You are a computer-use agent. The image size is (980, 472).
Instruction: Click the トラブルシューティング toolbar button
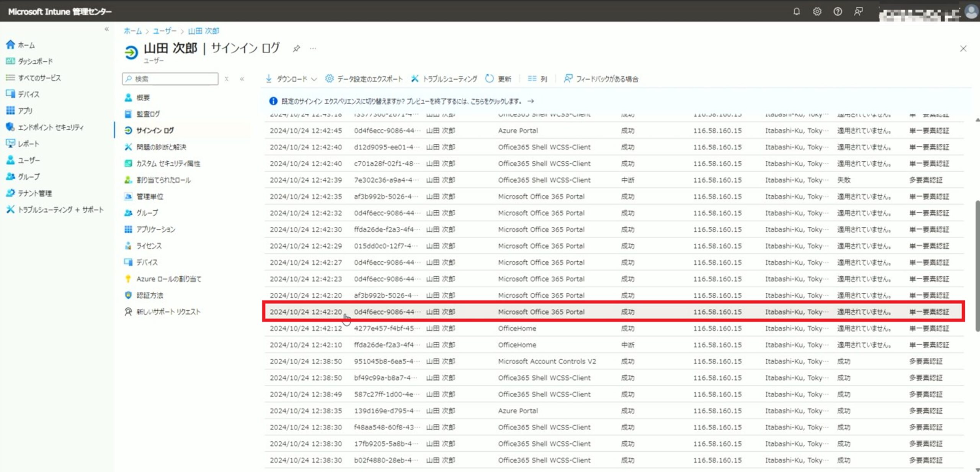[x=444, y=79]
